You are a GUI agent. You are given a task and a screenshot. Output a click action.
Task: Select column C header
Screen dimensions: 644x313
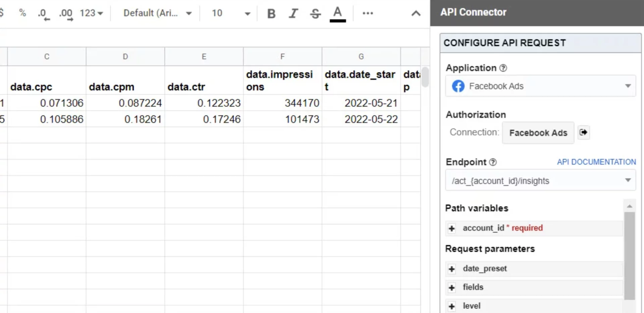pyautogui.click(x=47, y=56)
